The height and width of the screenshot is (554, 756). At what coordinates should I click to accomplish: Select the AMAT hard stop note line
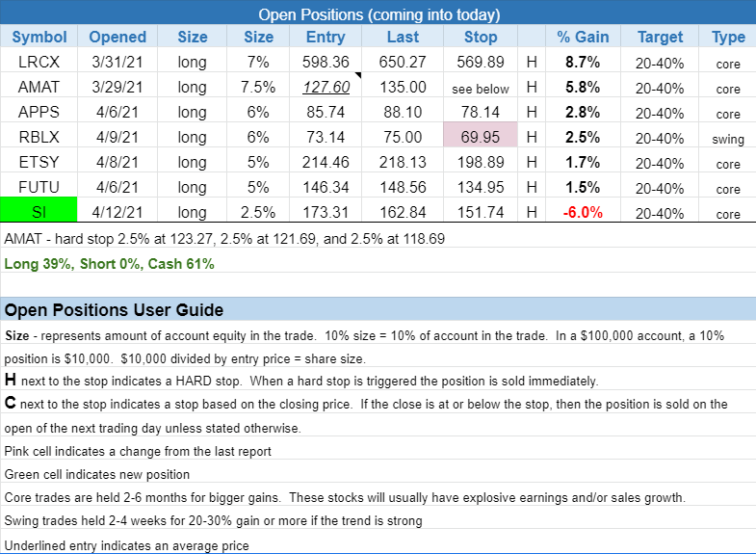click(x=224, y=239)
